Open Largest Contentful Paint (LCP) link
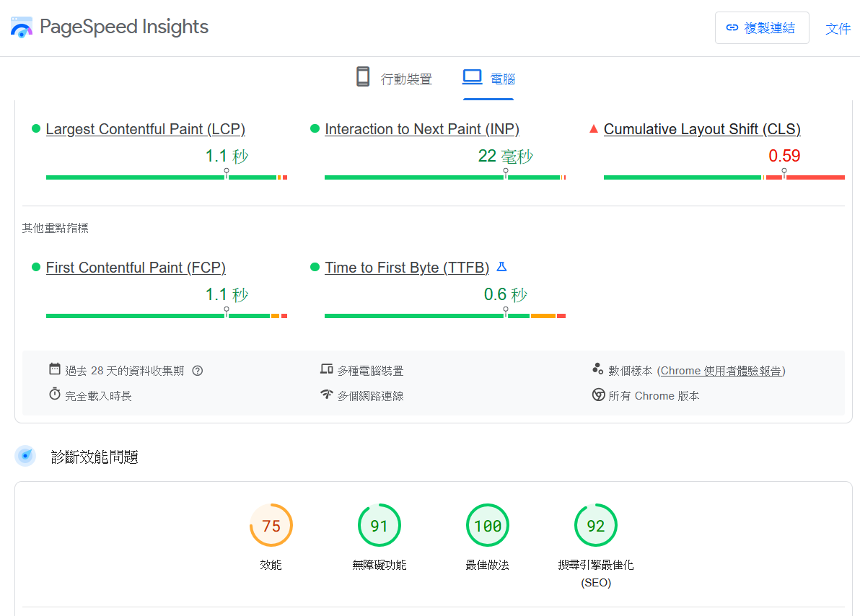860x616 pixels. 145,129
